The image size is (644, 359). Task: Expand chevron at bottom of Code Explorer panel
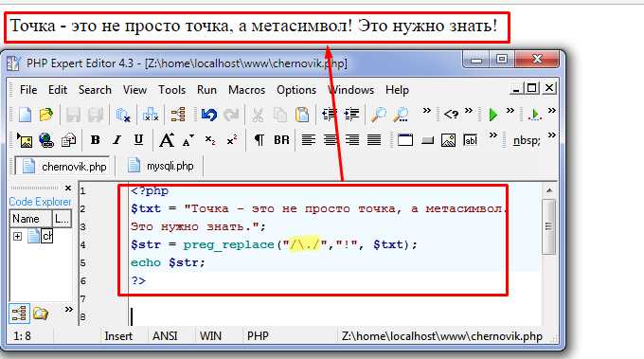click(69, 309)
